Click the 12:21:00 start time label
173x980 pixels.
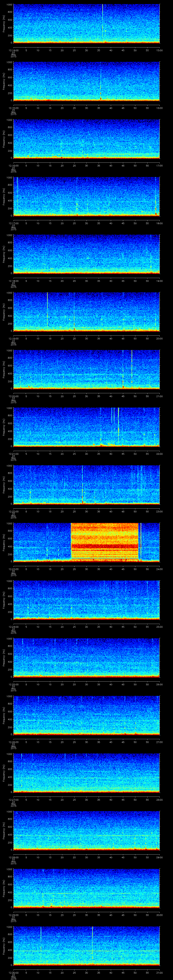[x=13, y=454]
